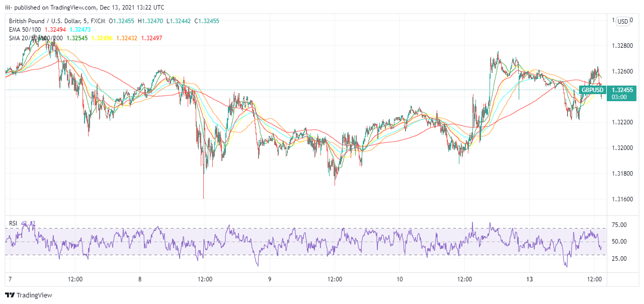Click the EMA value 1.32494

tap(55, 30)
